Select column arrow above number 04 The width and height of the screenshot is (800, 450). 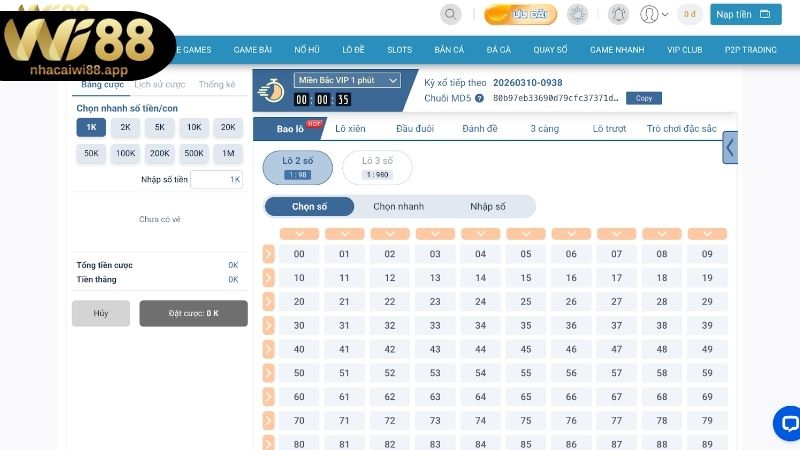(481, 234)
